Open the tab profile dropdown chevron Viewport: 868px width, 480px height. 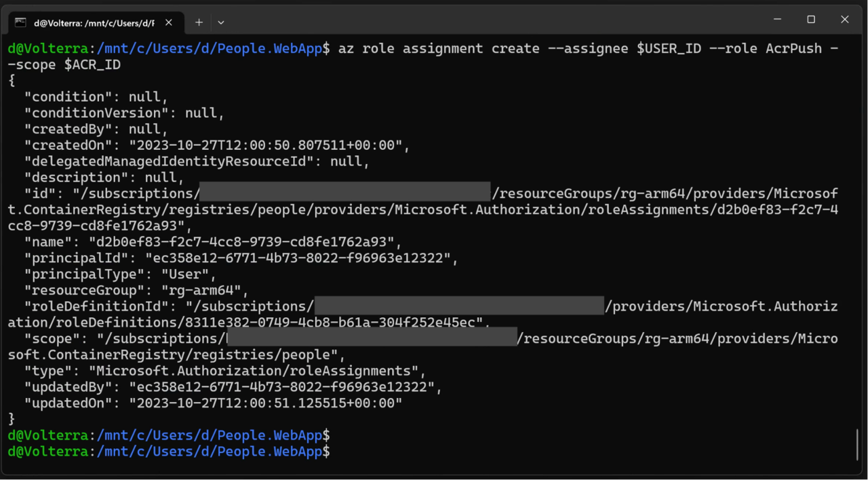(220, 22)
